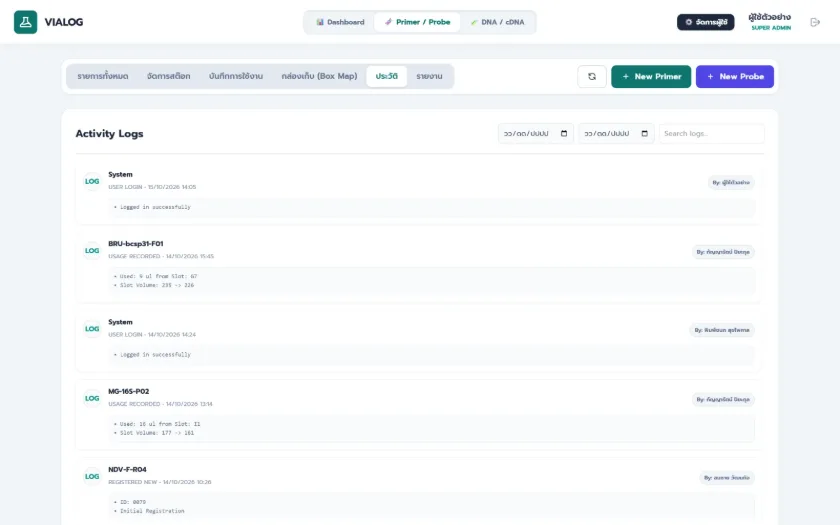The height and width of the screenshot is (525, 840).
Task: Click USER LOGIN 14/10/2026 14:24 text
Action: point(152,334)
